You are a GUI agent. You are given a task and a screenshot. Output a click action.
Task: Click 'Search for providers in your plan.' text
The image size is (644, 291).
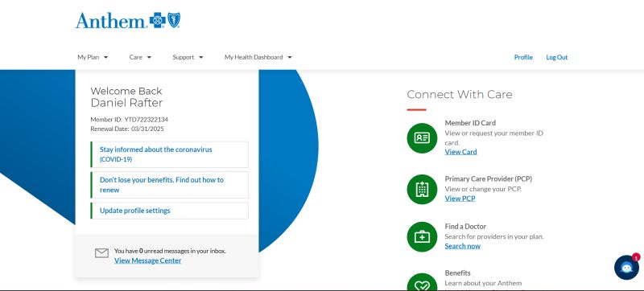[494, 236]
